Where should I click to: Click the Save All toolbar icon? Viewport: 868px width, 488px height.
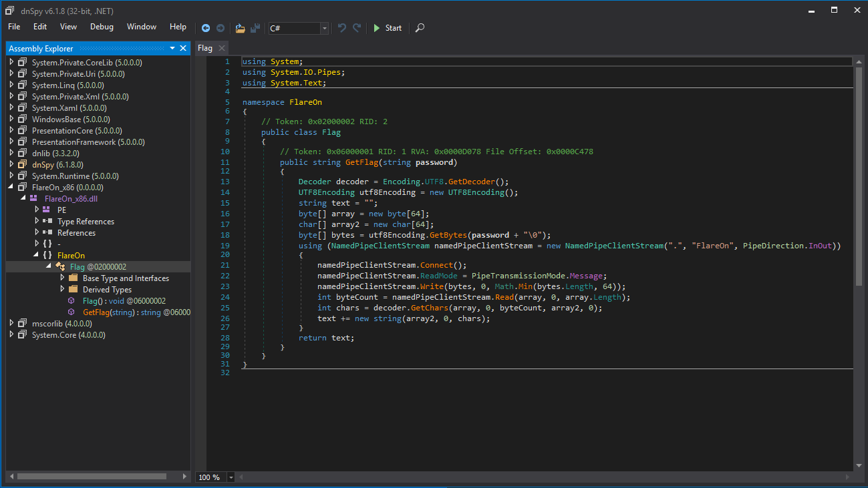click(x=255, y=28)
